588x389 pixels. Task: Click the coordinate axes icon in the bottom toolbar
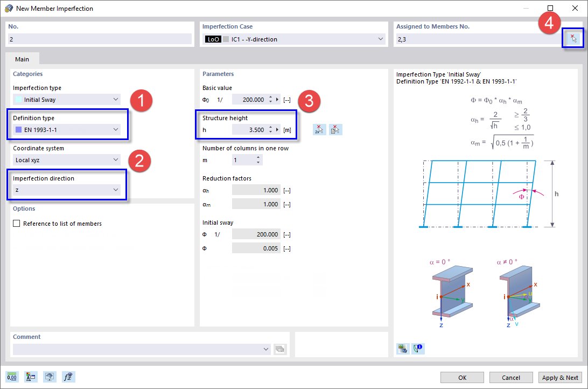point(31,377)
